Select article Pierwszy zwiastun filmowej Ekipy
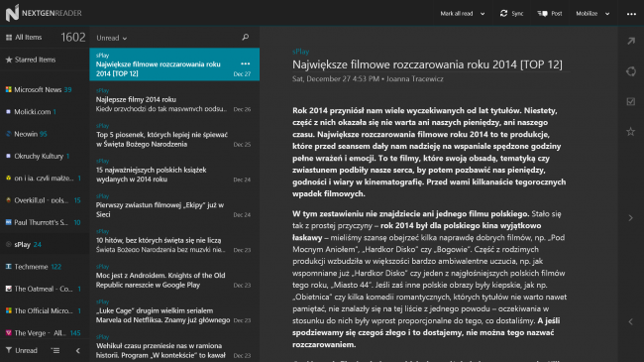This screenshot has height=362, width=644. point(174,205)
